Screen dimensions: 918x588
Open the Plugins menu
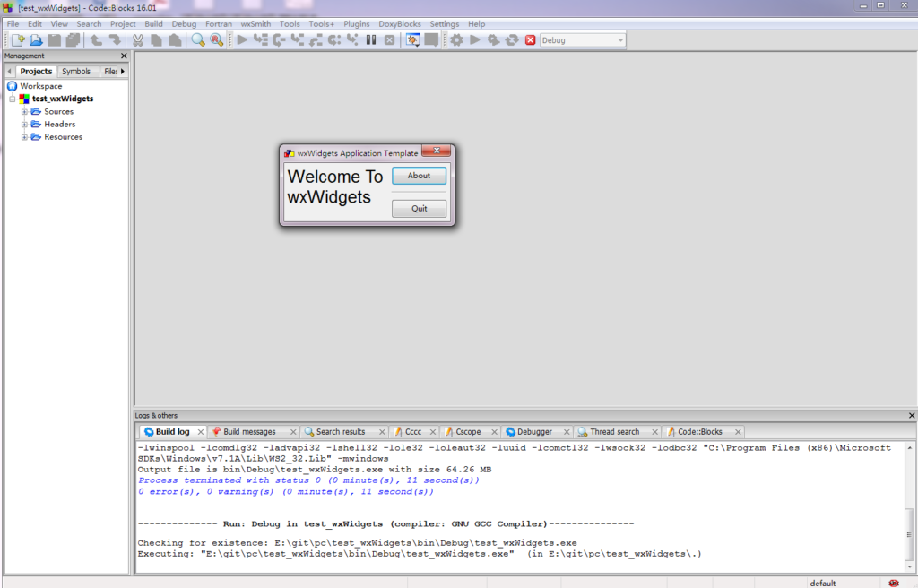(x=357, y=24)
